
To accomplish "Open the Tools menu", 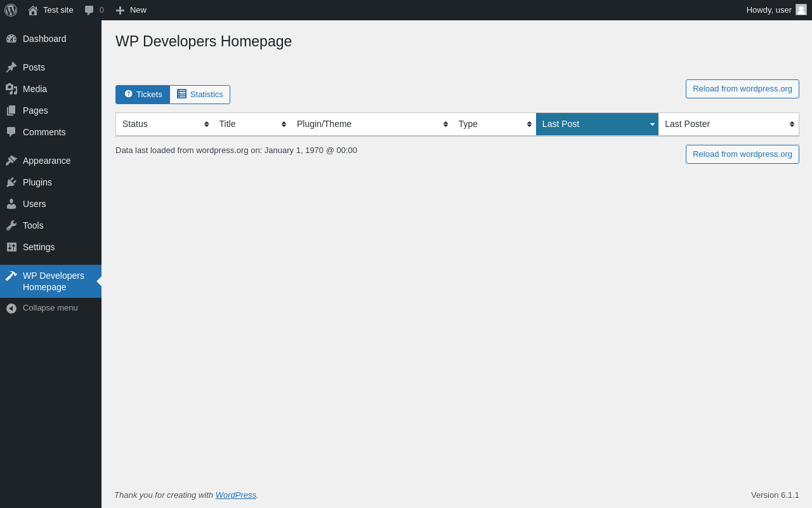I will pos(51,225).
